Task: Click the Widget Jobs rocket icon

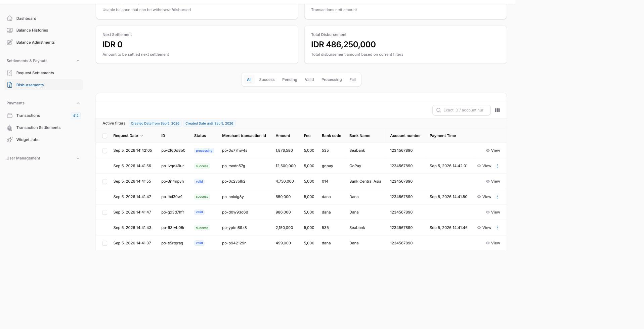Action: (x=10, y=140)
